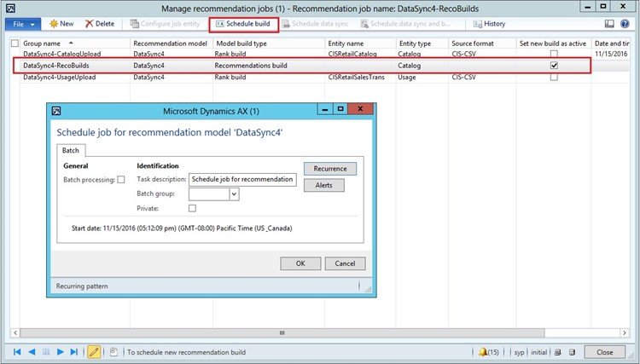Viewport: 640px width, 364px height.
Task: Click the 'initial' status bar entry
Action: pyautogui.click(x=538, y=352)
